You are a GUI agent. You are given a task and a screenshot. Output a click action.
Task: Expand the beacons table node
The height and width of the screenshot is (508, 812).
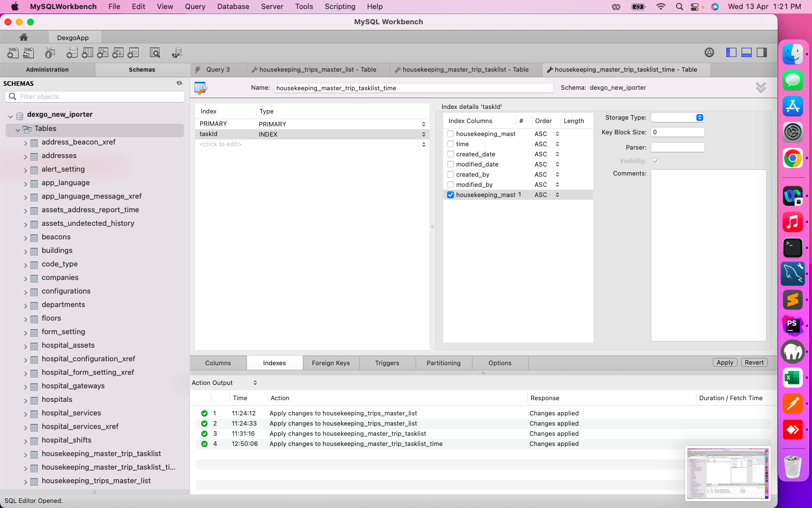[25, 238]
